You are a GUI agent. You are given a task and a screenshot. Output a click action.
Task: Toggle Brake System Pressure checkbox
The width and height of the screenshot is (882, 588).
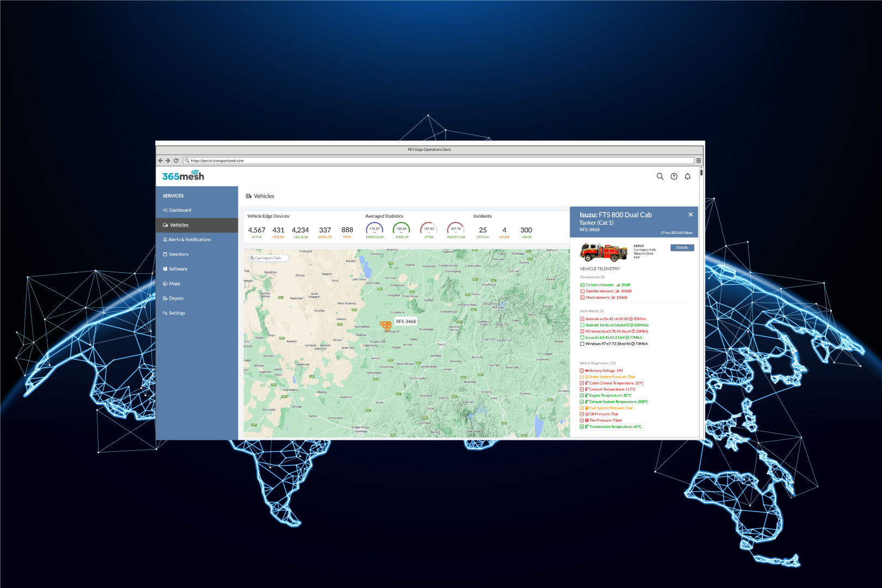pyautogui.click(x=581, y=377)
